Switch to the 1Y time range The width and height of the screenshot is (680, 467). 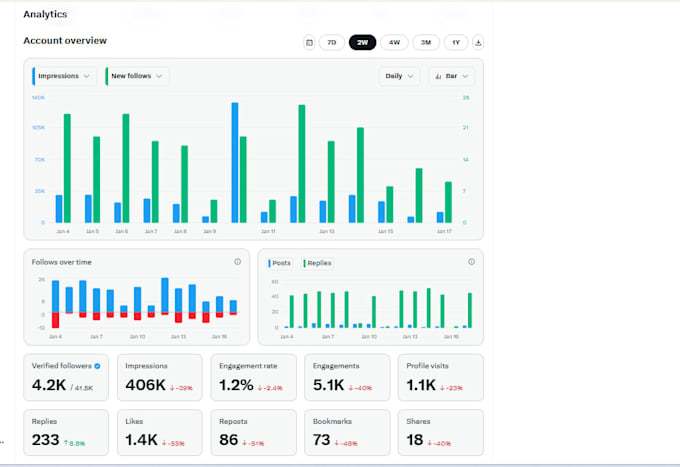[456, 42]
